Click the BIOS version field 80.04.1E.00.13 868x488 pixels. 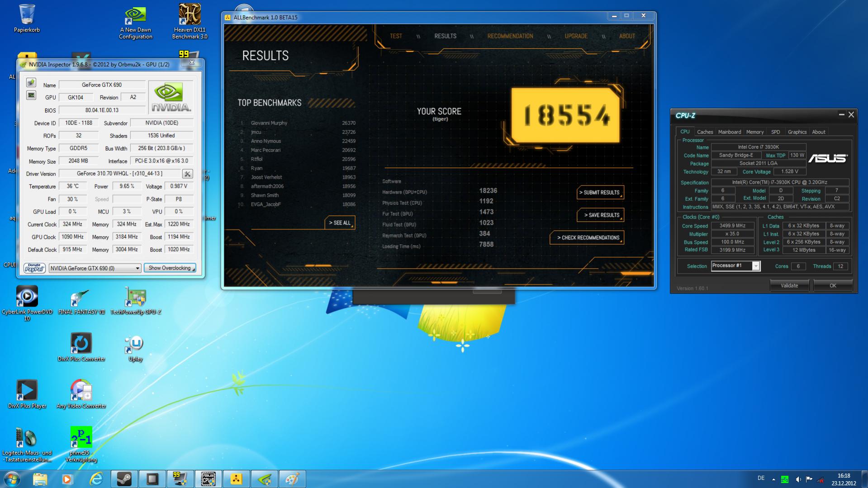pyautogui.click(x=102, y=110)
